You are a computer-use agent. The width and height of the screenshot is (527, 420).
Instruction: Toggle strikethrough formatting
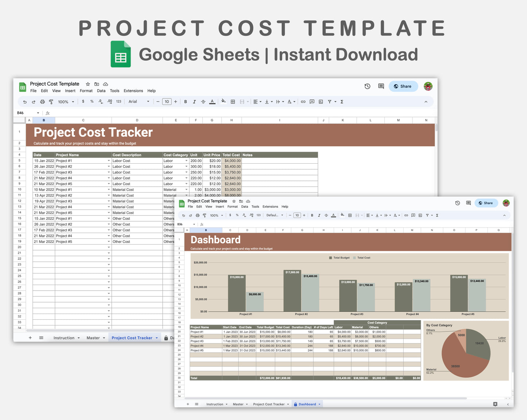pyautogui.click(x=203, y=102)
